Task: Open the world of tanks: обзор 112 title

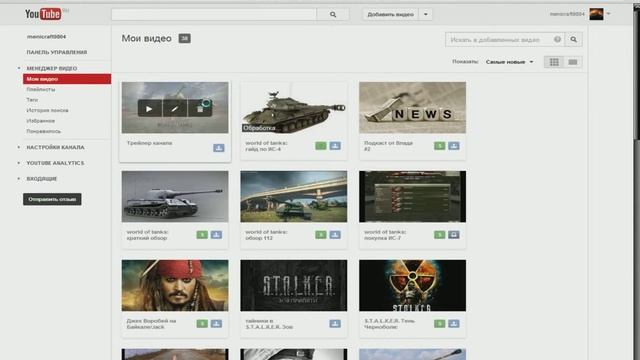Action: click(x=266, y=235)
